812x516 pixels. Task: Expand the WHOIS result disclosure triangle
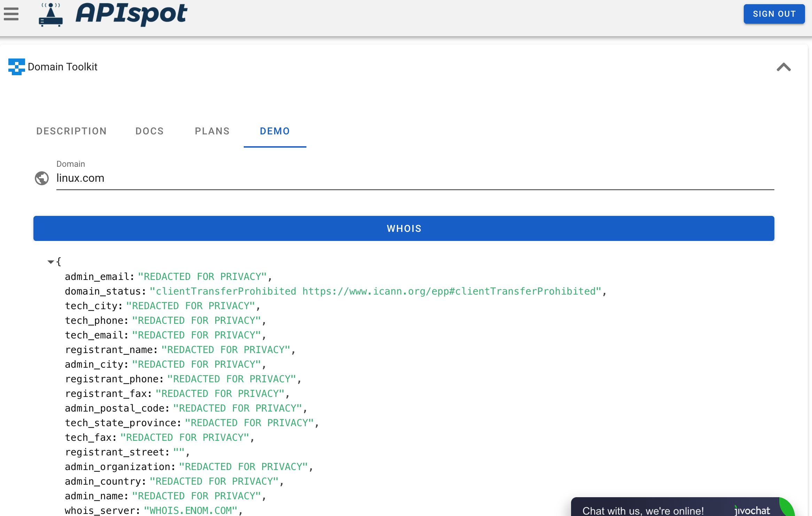(x=50, y=261)
